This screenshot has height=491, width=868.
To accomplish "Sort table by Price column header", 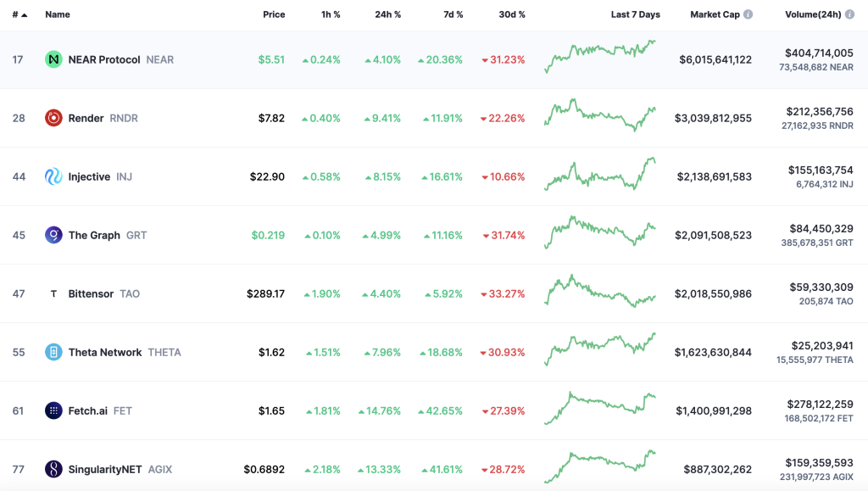I will (x=274, y=14).
